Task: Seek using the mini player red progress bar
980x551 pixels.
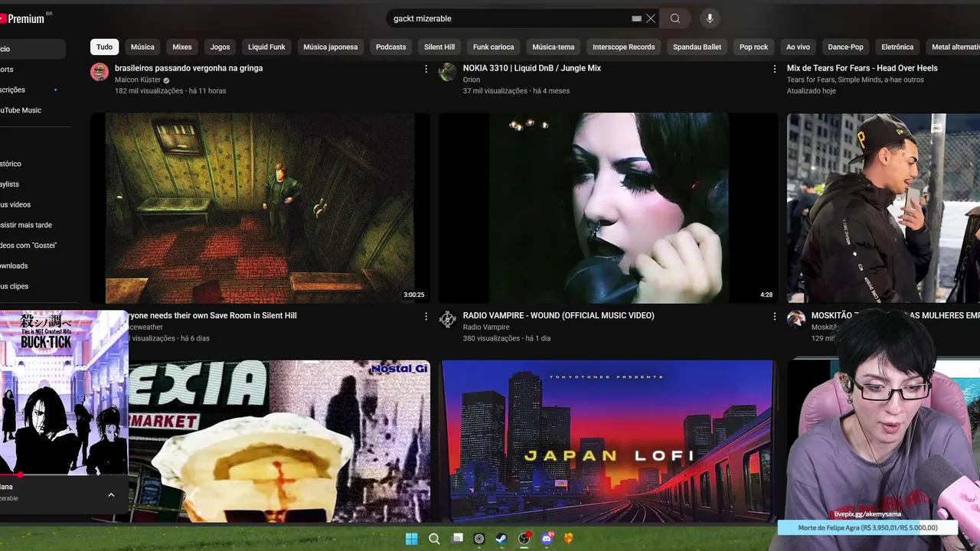Action: tap(64, 474)
